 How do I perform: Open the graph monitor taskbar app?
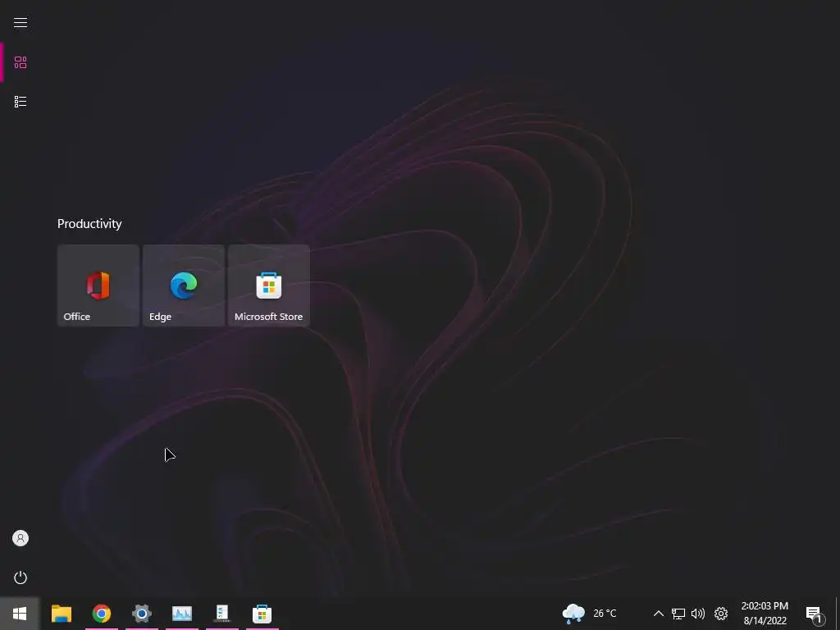tap(182, 614)
